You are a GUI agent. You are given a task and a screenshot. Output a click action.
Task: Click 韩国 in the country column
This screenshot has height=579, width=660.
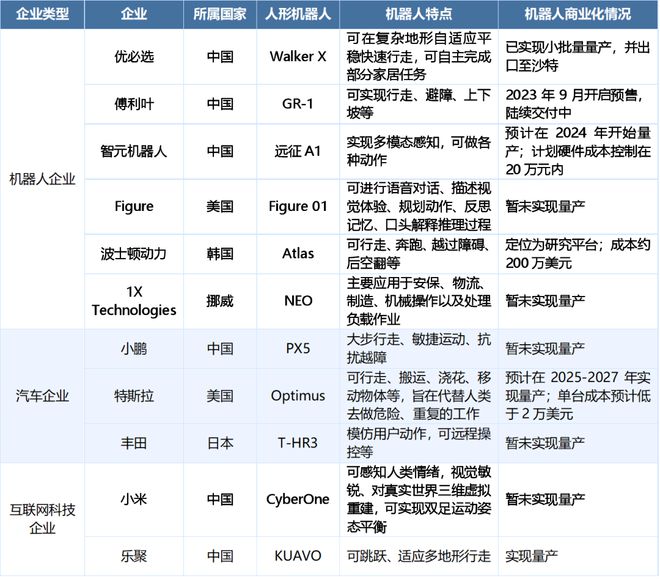pos(220,254)
